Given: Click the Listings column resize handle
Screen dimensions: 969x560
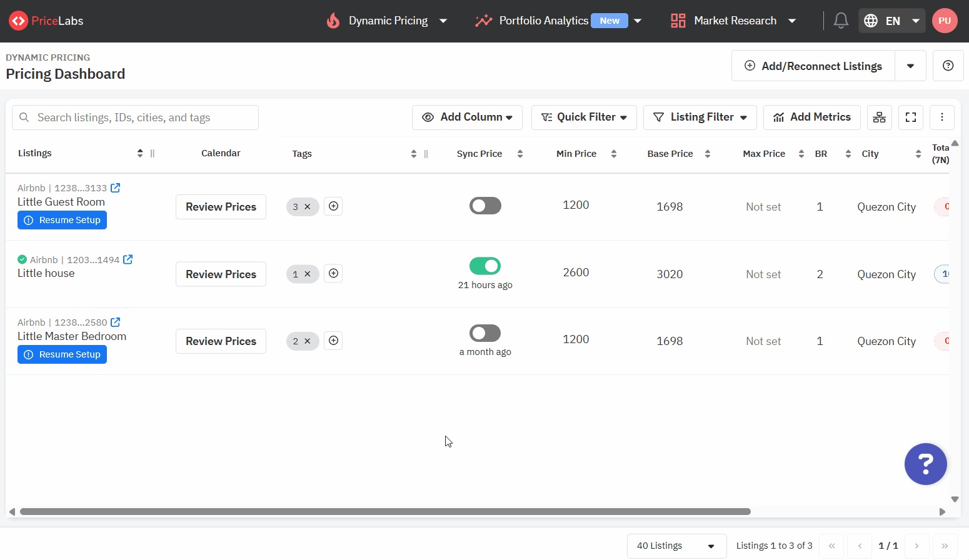Looking at the screenshot, I should pos(153,153).
